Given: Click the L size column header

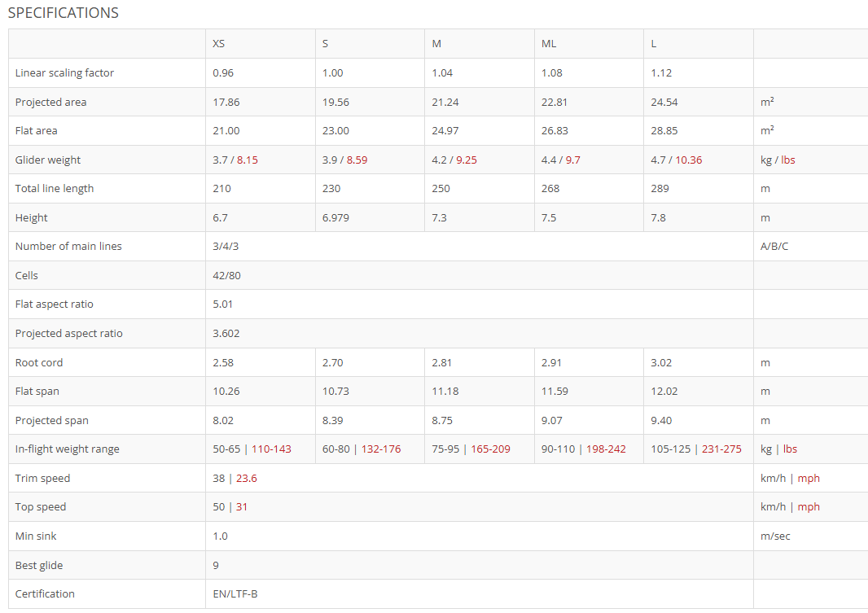Looking at the screenshot, I should tap(654, 44).
